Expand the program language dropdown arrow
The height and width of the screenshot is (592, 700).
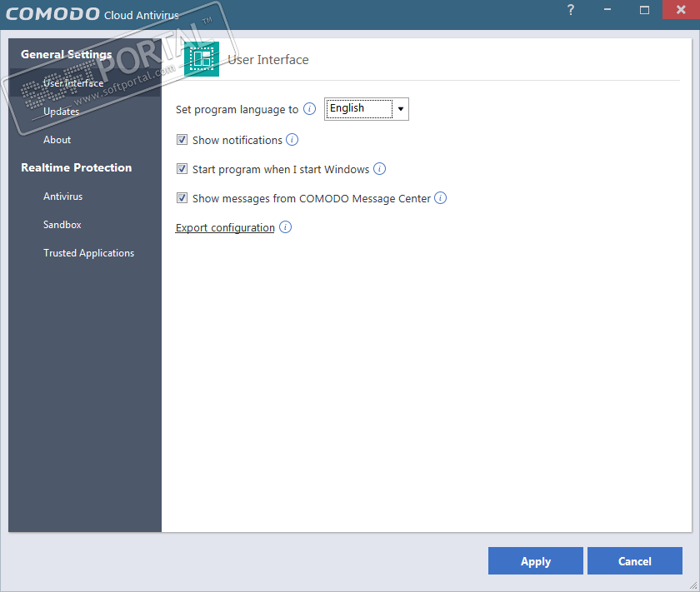[x=401, y=109]
